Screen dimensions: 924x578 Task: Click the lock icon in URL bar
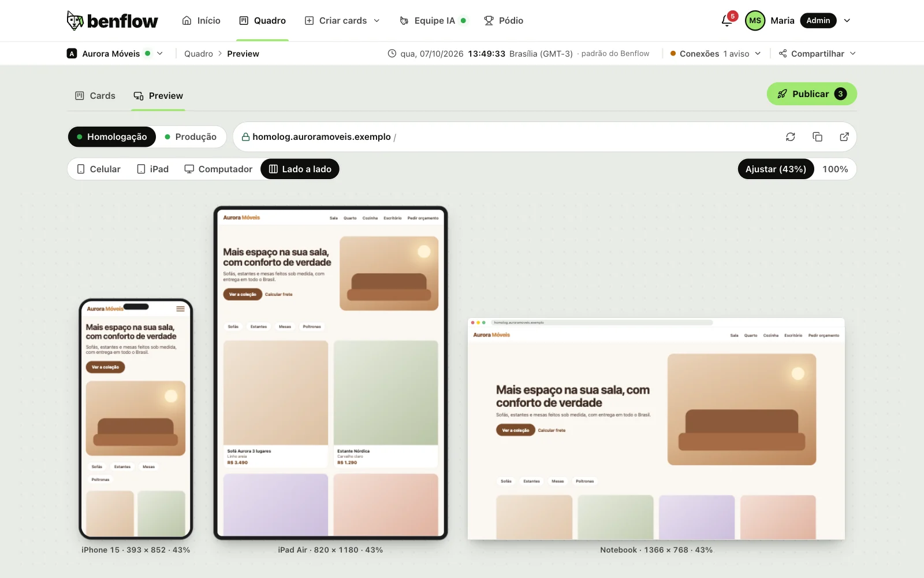tap(245, 137)
